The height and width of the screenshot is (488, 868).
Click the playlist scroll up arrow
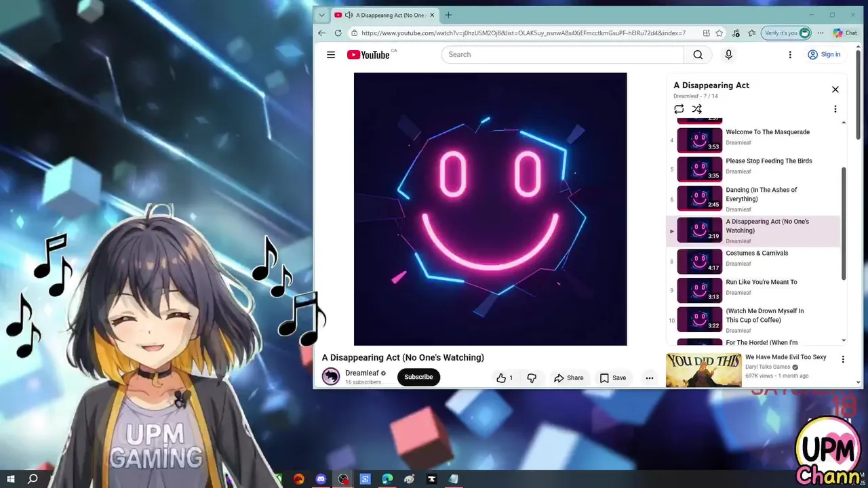tap(844, 123)
